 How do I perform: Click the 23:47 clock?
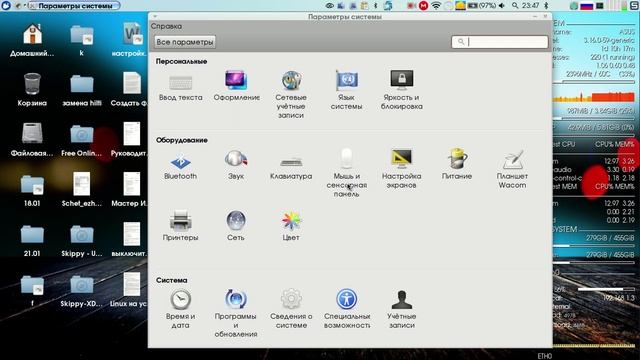coord(531,5)
